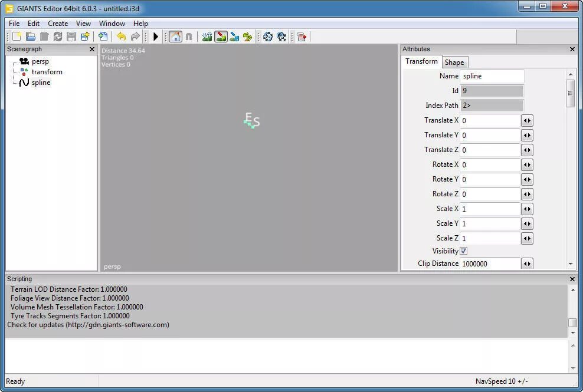Click the Open file folder icon
Screen dimensions: 583x392
point(31,37)
